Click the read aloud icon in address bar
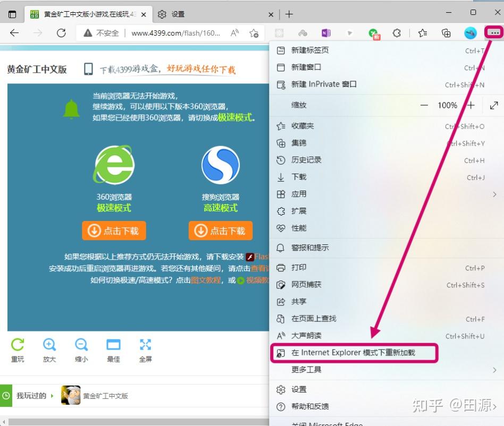The image size is (504, 426). coord(234,33)
